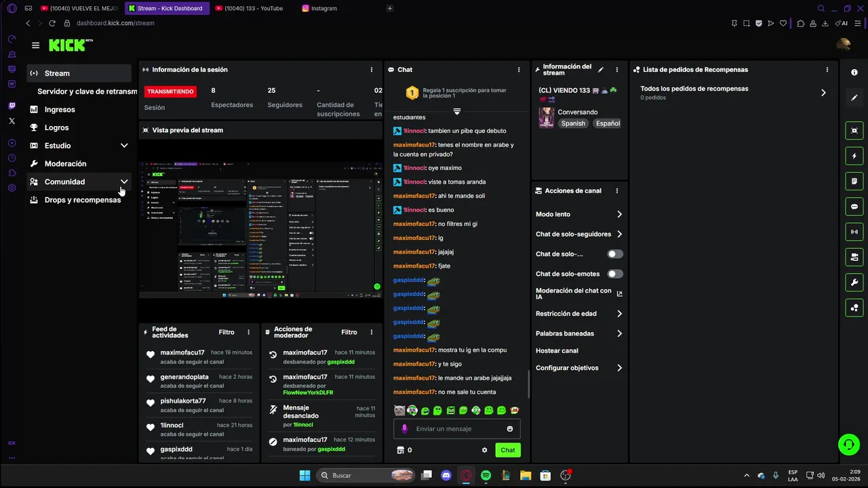The height and width of the screenshot is (488, 868).
Task: Open Chat de solo-seguidores options
Action: 579,235
